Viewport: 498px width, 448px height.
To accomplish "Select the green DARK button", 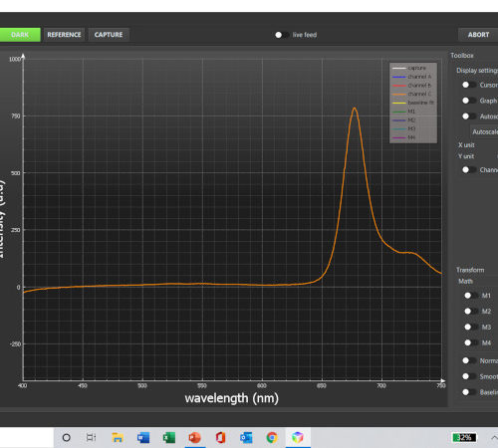I will (x=20, y=35).
